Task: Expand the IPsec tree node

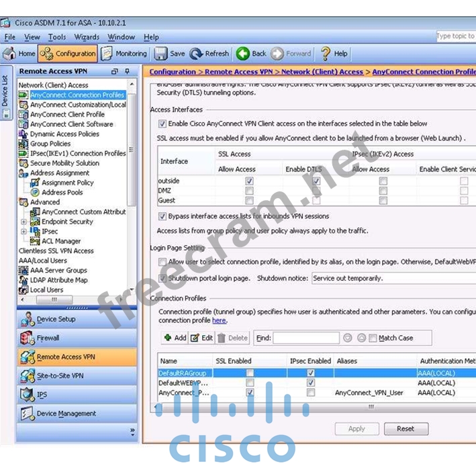Action: 25,232
